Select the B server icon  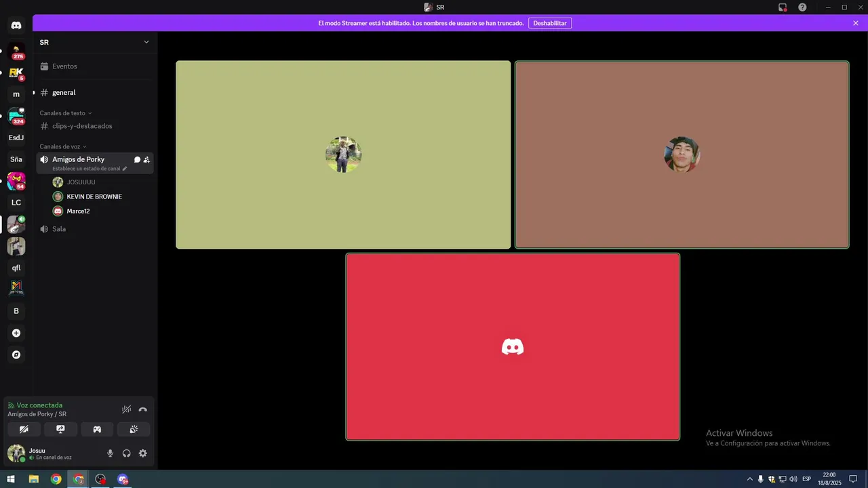tap(16, 311)
